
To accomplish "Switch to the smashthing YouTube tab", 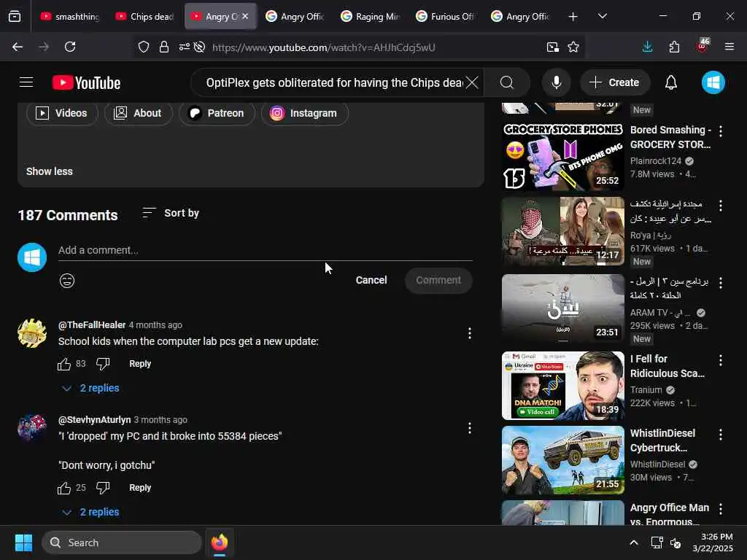I will click(70, 16).
